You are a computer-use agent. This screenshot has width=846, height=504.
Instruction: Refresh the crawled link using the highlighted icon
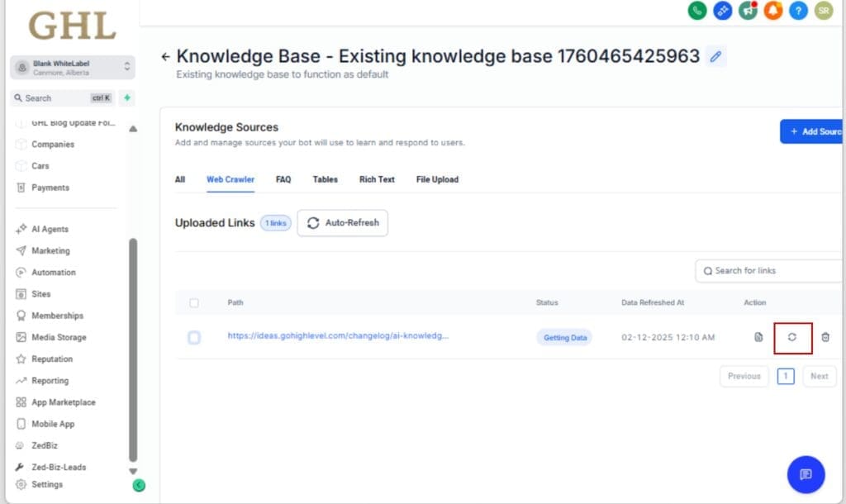(x=792, y=337)
